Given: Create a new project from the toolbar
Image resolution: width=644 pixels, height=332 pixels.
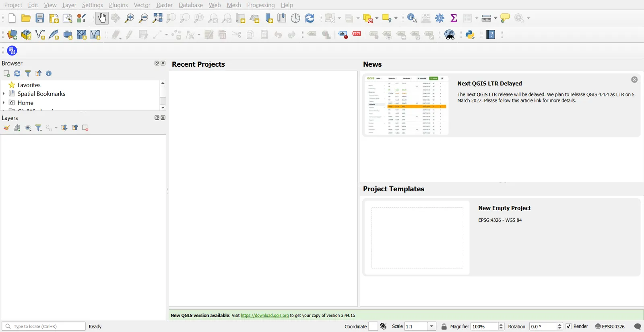Looking at the screenshot, I should 12,18.
